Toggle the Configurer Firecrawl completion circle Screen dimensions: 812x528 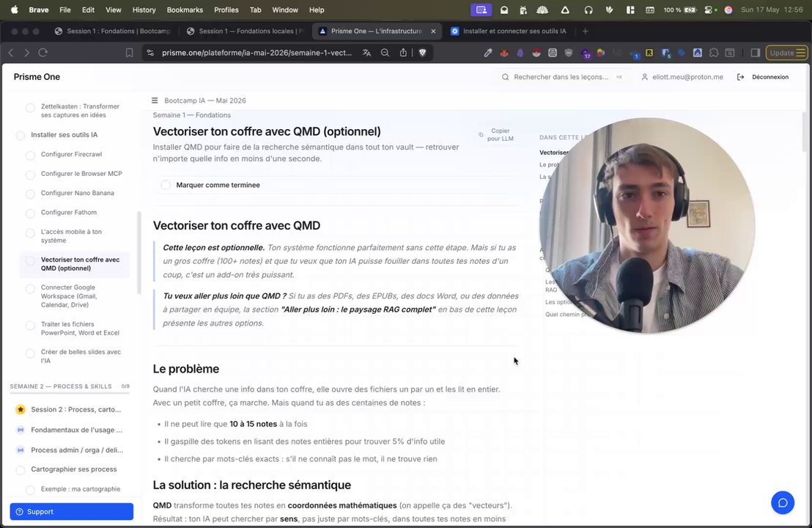click(x=30, y=155)
